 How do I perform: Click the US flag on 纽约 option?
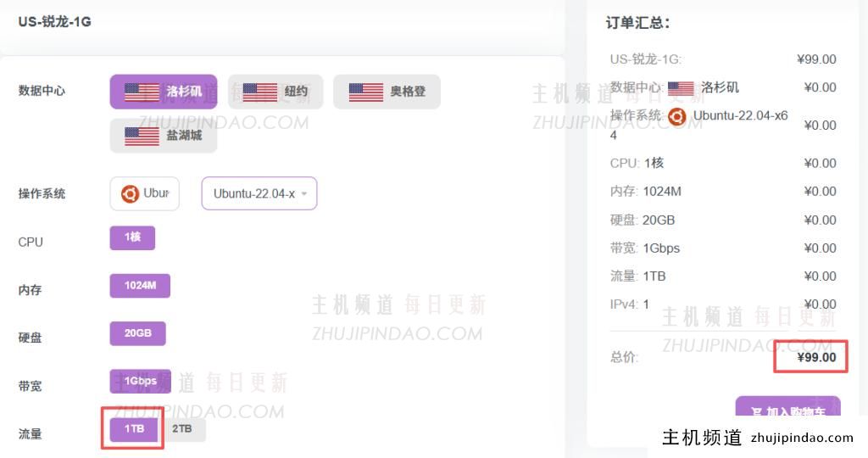[x=259, y=92]
